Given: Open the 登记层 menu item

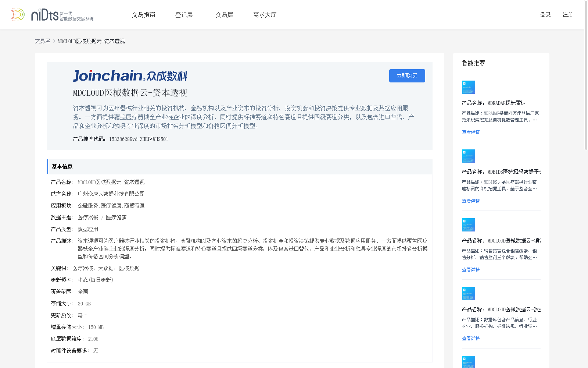Looking at the screenshot, I should click(184, 15).
